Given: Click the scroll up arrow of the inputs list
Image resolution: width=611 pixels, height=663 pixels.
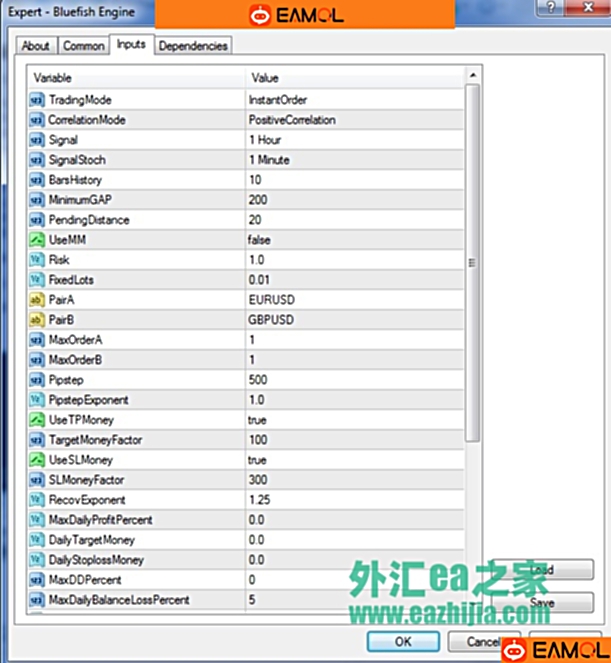Looking at the screenshot, I should pyautogui.click(x=473, y=75).
